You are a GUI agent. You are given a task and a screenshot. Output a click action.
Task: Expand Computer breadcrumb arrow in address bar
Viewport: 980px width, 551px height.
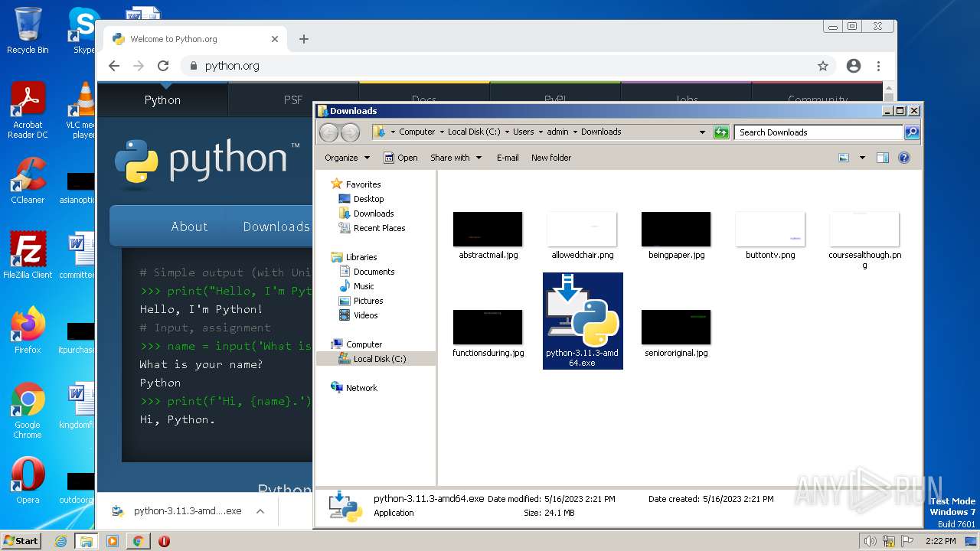pyautogui.click(x=442, y=132)
